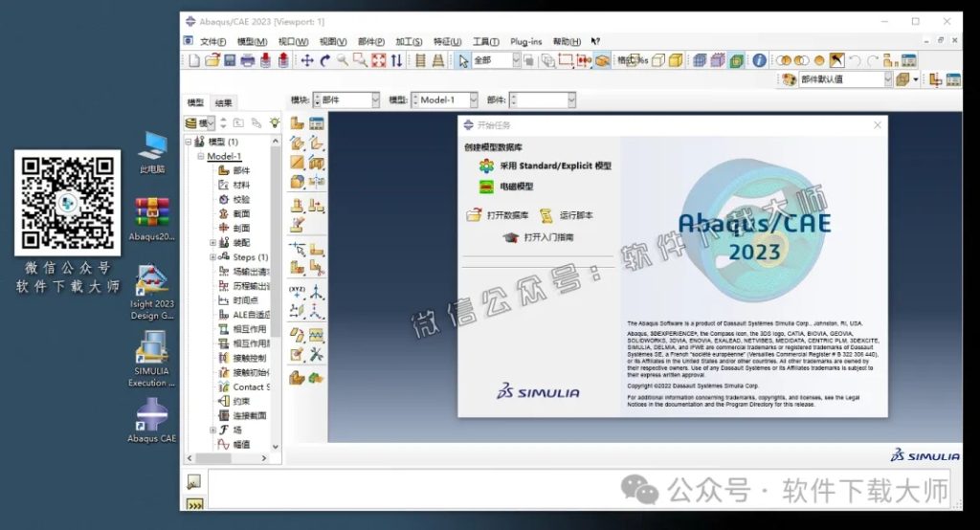
Task: Select the Box Zoom tool
Action: 360,60
